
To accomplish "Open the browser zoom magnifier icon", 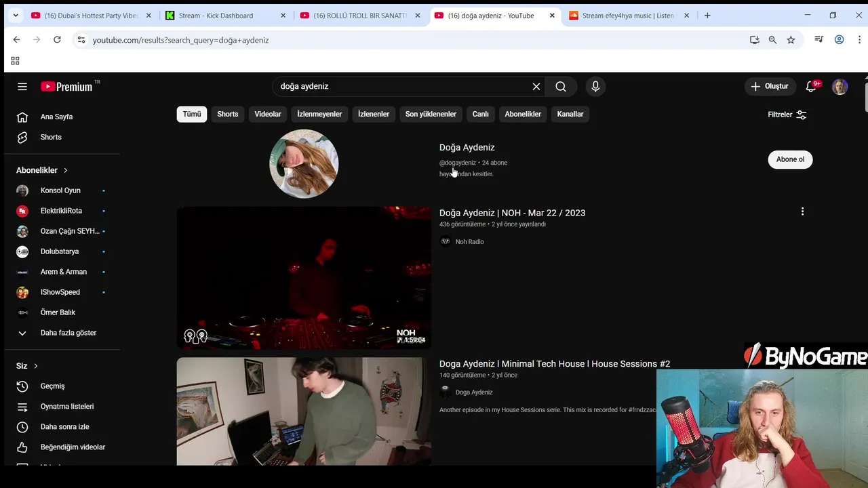I will tap(772, 40).
